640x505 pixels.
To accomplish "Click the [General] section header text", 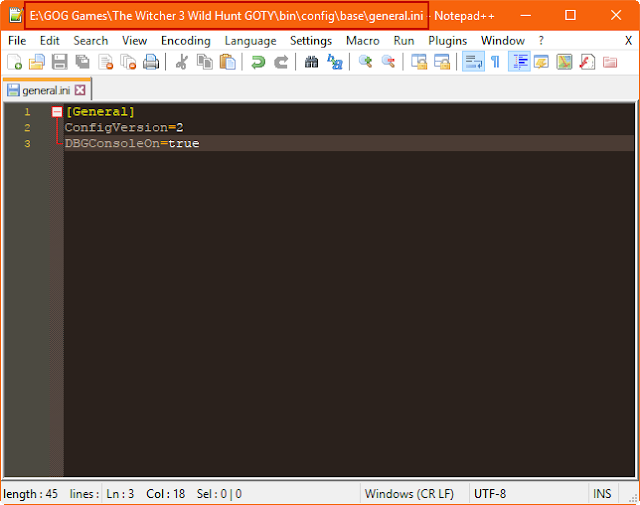I will [100, 111].
